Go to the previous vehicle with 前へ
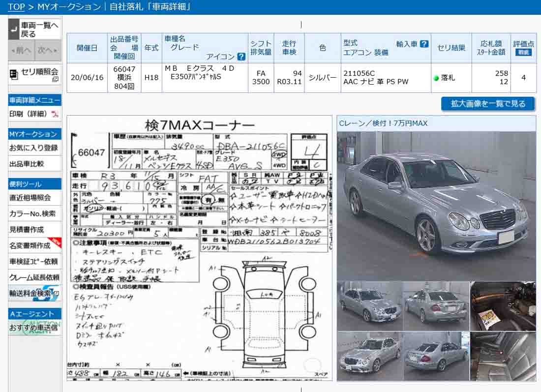Image resolution: width=541 pixels, height=392 pixels. click(21, 50)
